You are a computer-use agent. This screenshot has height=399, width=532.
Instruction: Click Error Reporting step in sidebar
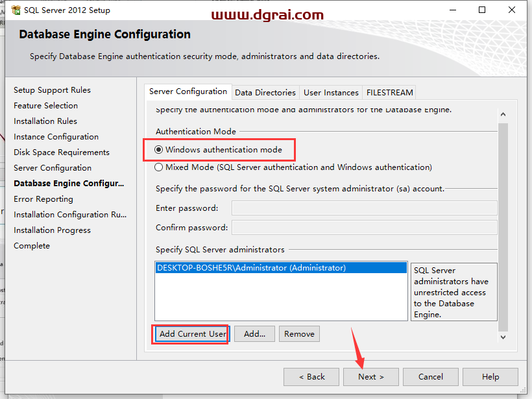point(43,199)
